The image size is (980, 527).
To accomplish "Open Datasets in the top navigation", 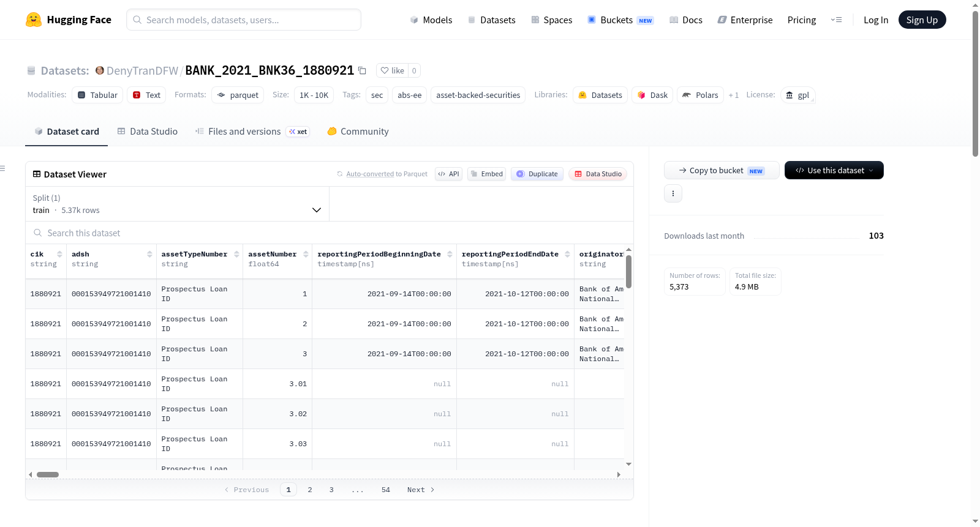I will coord(491,20).
